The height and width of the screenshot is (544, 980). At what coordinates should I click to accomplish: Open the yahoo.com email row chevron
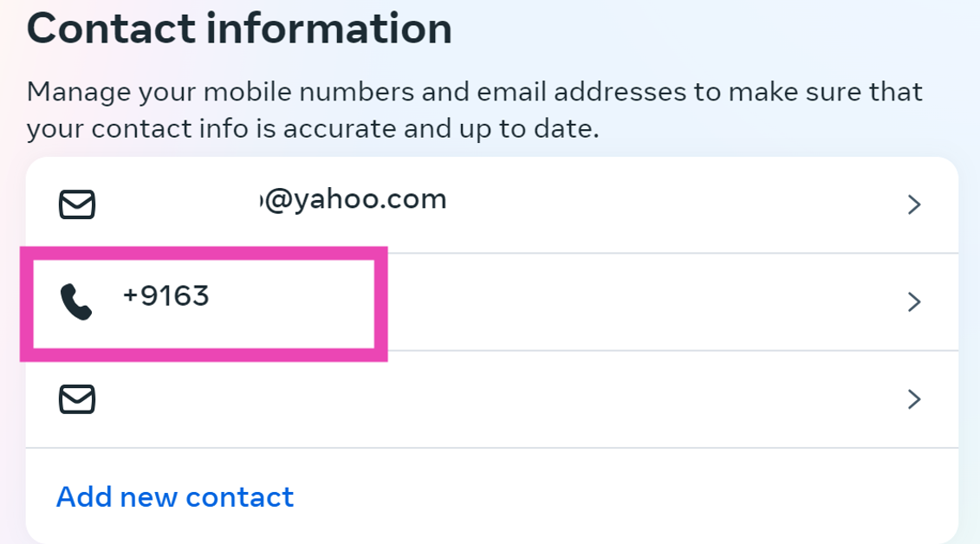click(x=913, y=204)
